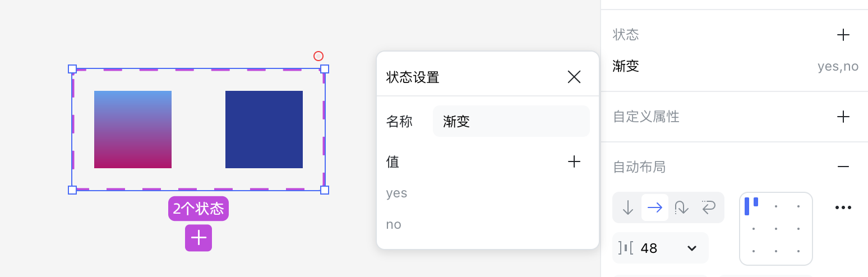
Task: Set layout direction to vertical arrow
Action: [x=628, y=207]
